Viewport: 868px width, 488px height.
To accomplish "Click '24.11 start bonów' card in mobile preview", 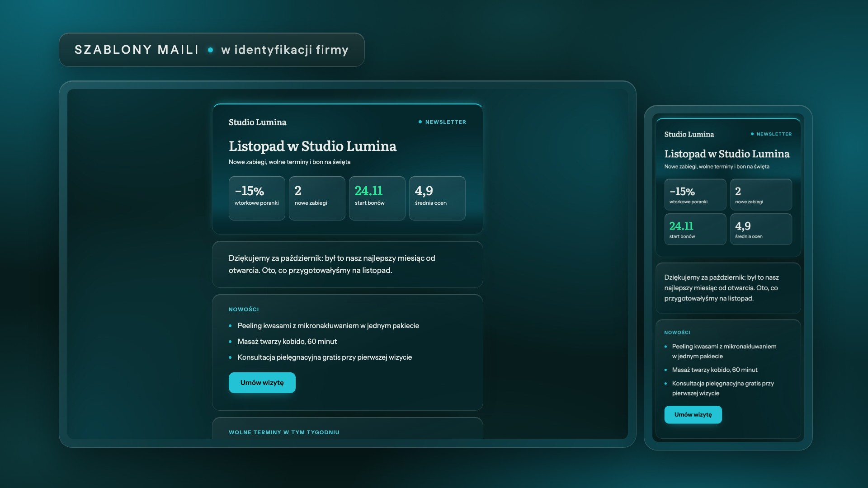I will tap(695, 229).
